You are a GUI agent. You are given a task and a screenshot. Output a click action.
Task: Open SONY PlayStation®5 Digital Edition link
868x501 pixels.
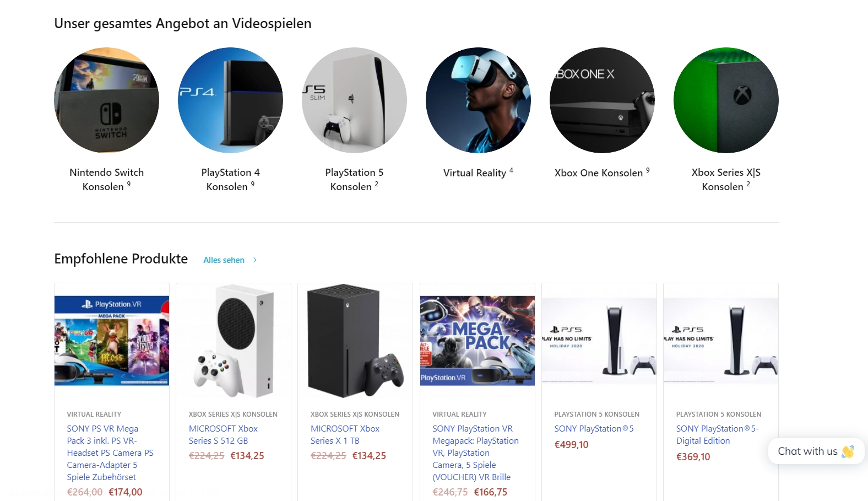coord(717,435)
